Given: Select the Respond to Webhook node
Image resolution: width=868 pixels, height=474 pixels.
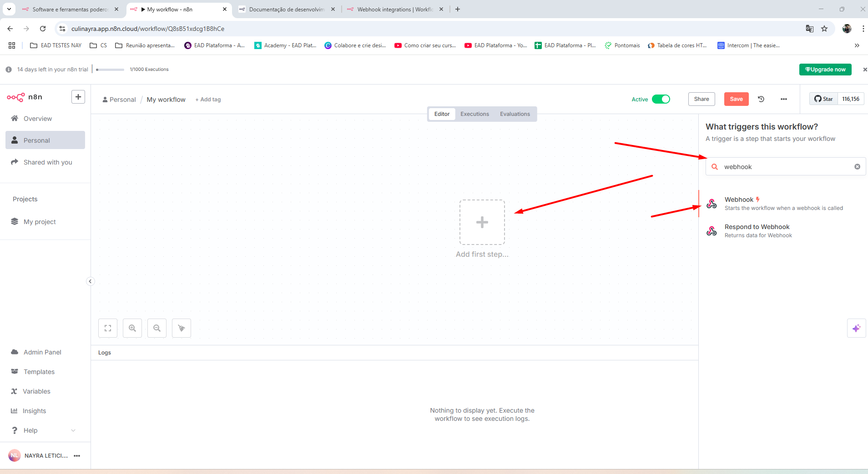Looking at the screenshot, I should [x=783, y=231].
